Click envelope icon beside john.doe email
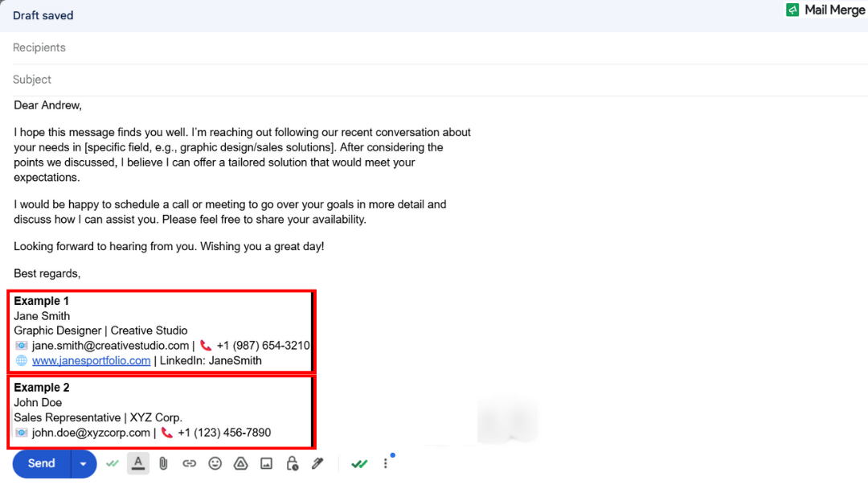Screen dimensions: 868x489 coord(22,433)
